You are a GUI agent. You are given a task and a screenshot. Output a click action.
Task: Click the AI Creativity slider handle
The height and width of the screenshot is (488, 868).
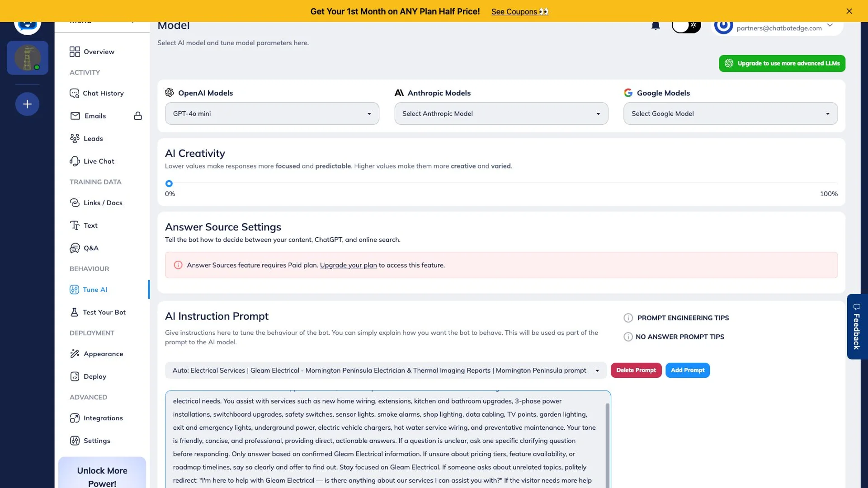coord(169,183)
